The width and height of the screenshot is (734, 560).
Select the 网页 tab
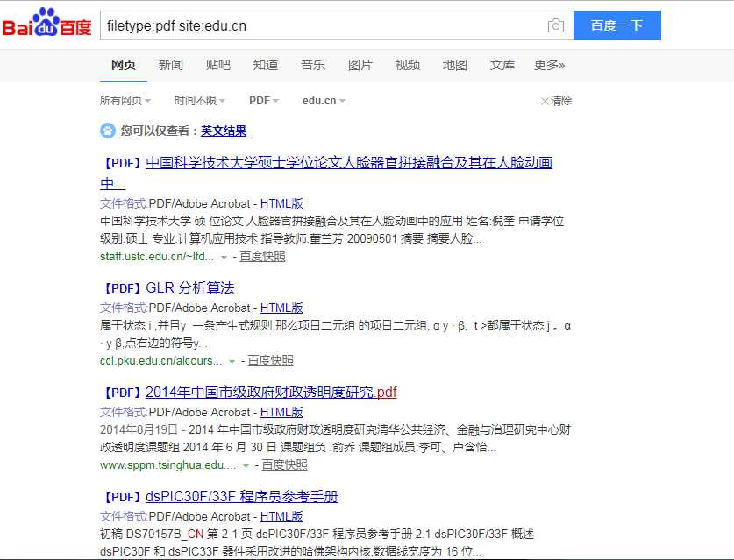click(124, 65)
